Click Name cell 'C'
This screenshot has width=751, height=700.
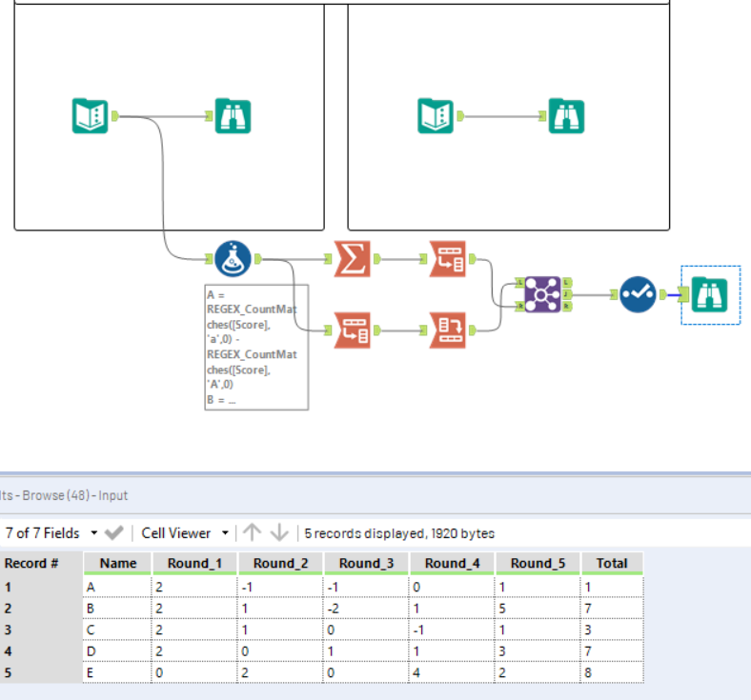click(x=118, y=630)
